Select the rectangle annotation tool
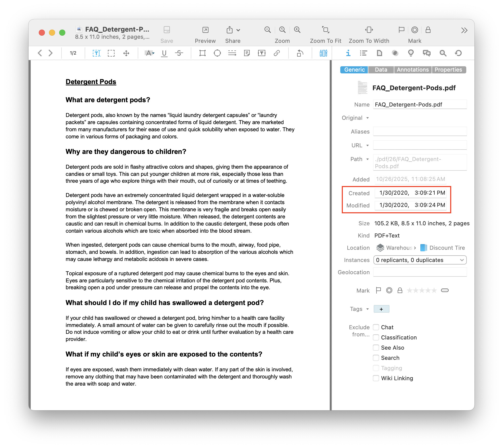 (202, 53)
